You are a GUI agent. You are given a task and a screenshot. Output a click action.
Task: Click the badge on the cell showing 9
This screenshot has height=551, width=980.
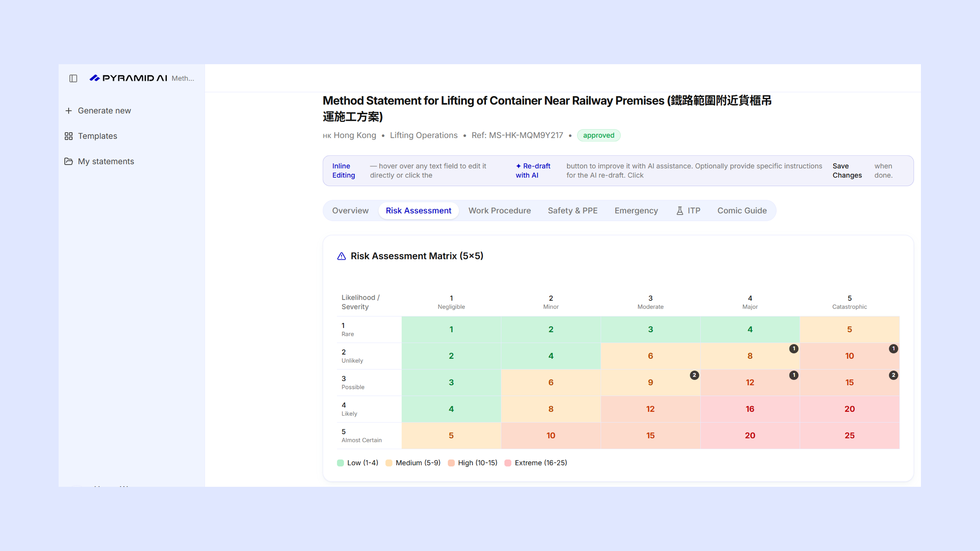pos(694,375)
